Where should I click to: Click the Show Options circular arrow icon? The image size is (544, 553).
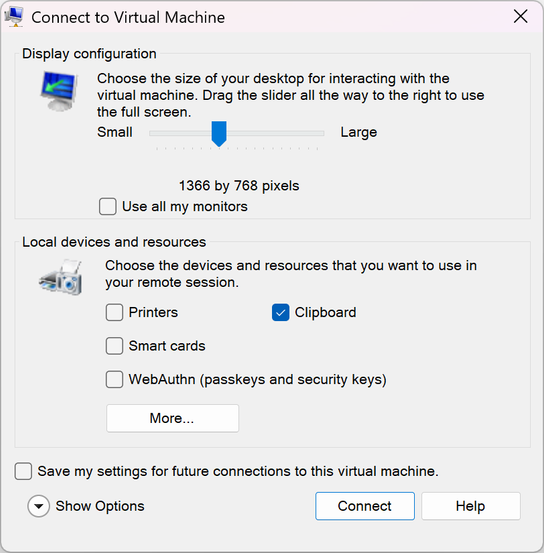click(38, 506)
